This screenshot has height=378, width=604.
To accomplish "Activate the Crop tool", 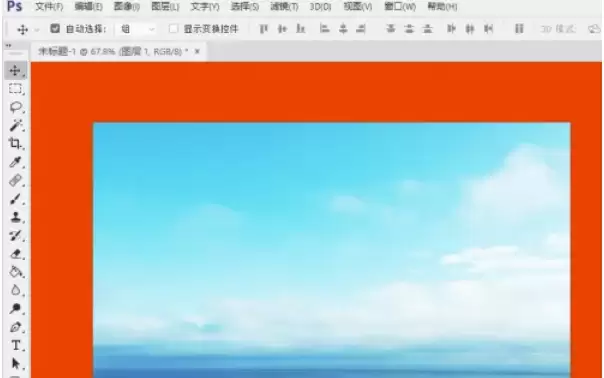I will click(15, 143).
